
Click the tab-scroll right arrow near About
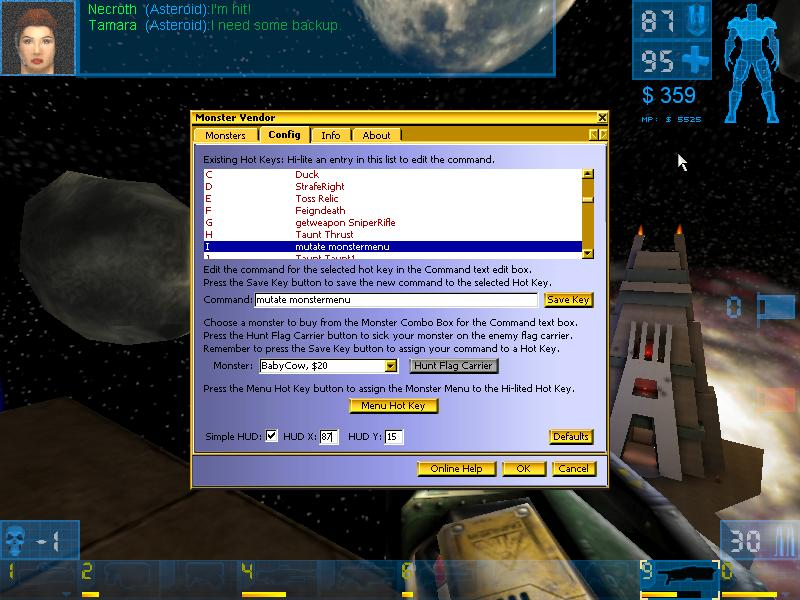(x=602, y=133)
